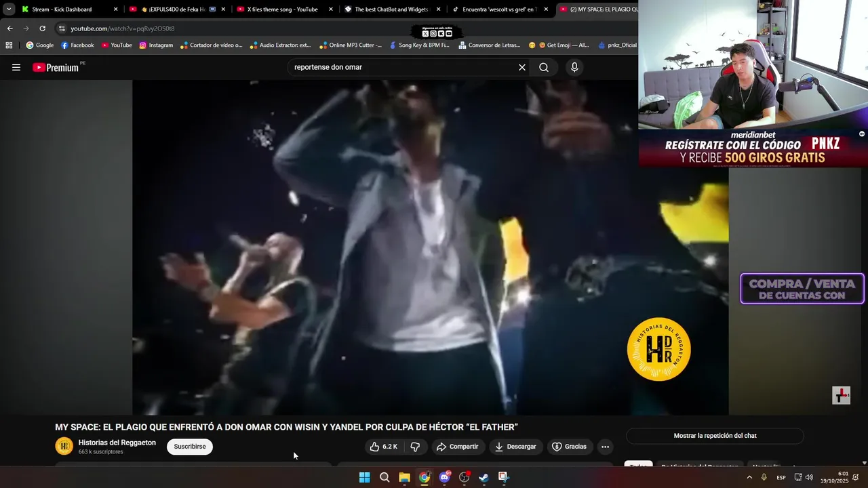Click the browser address bar URL
868x488 pixels.
pyautogui.click(x=122, y=28)
